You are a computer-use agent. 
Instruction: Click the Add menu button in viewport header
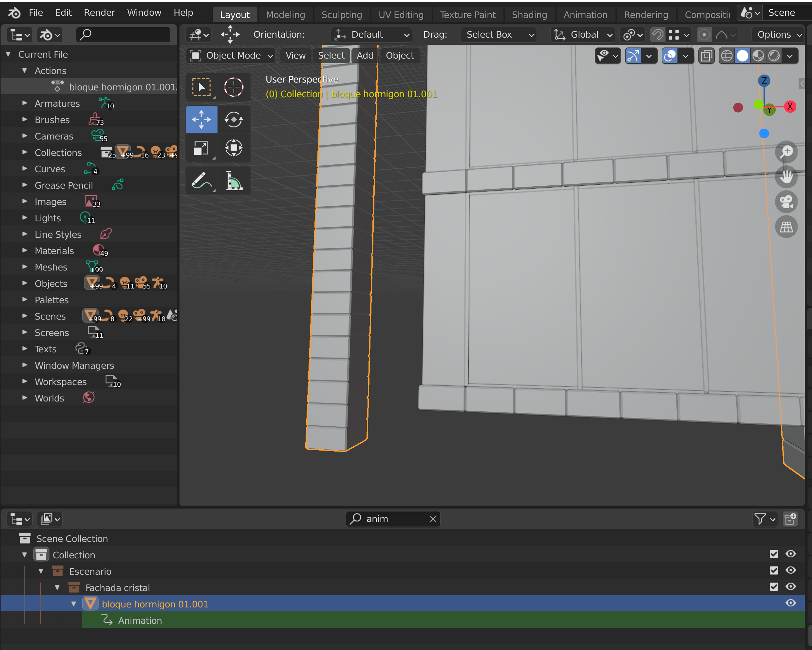365,56
